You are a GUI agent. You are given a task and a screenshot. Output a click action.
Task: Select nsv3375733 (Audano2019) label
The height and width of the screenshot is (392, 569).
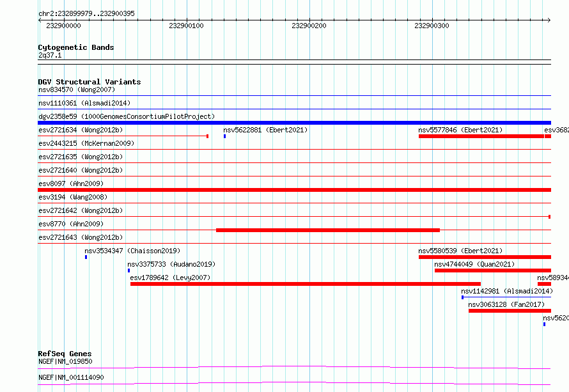click(x=171, y=264)
